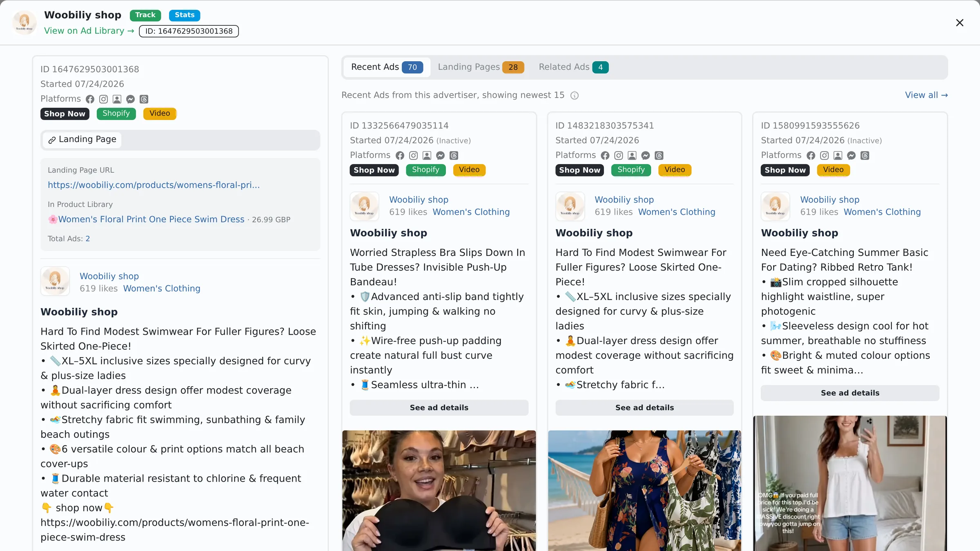This screenshot has width=980, height=551.
Task: Click Instagram icon in ad 1483218303575341
Action: [x=619, y=156]
